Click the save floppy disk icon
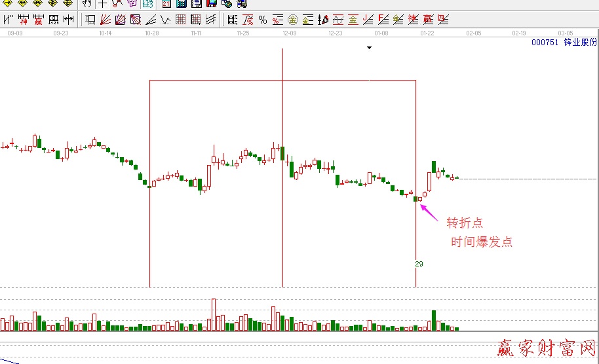Viewport: 599px width, 364px height. tap(211, 4)
